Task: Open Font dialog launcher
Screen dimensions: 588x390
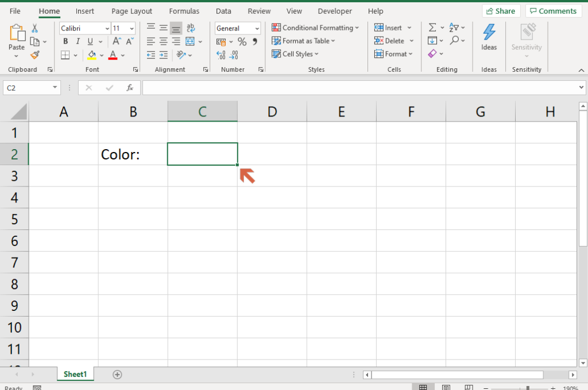Action: (x=136, y=69)
